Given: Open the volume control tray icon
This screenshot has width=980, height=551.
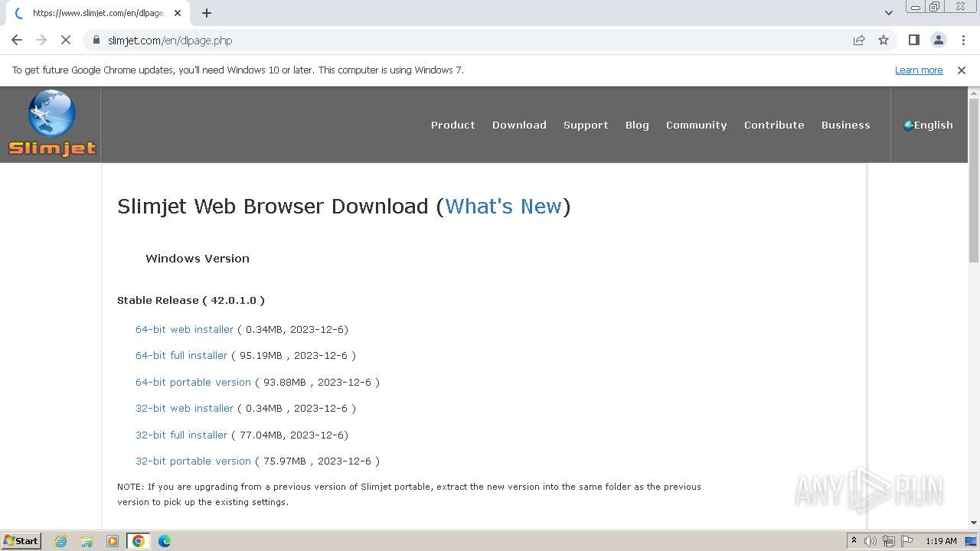Looking at the screenshot, I should tap(871, 541).
